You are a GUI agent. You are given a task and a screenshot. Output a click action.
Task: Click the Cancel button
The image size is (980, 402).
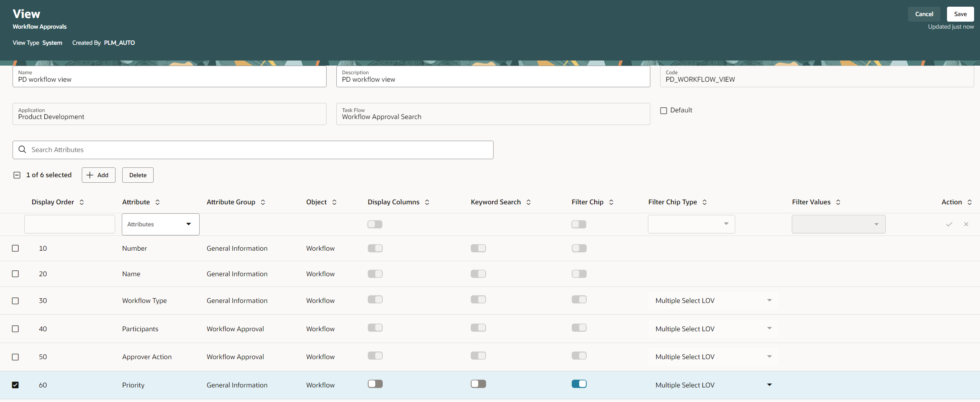[924, 14]
